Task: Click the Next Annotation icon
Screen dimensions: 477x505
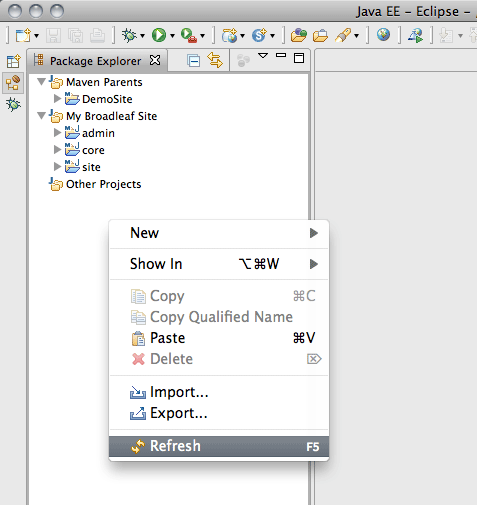Action: (x=446, y=35)
